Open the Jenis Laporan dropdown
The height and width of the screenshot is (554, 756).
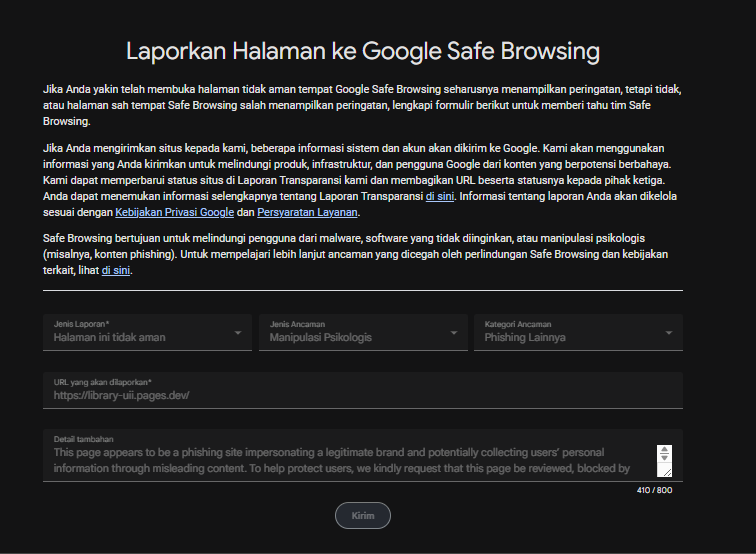147,332
